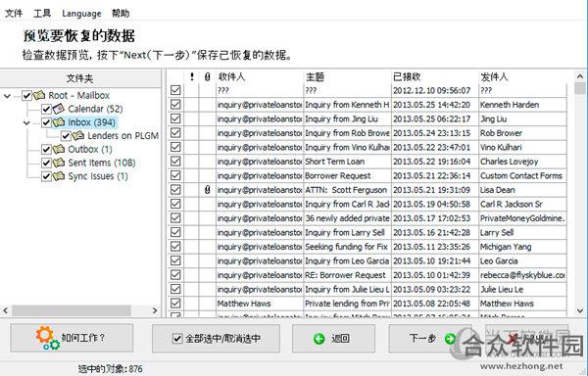
Task: Click the gears icon on 如何工作 button
Action: point(47,338)
